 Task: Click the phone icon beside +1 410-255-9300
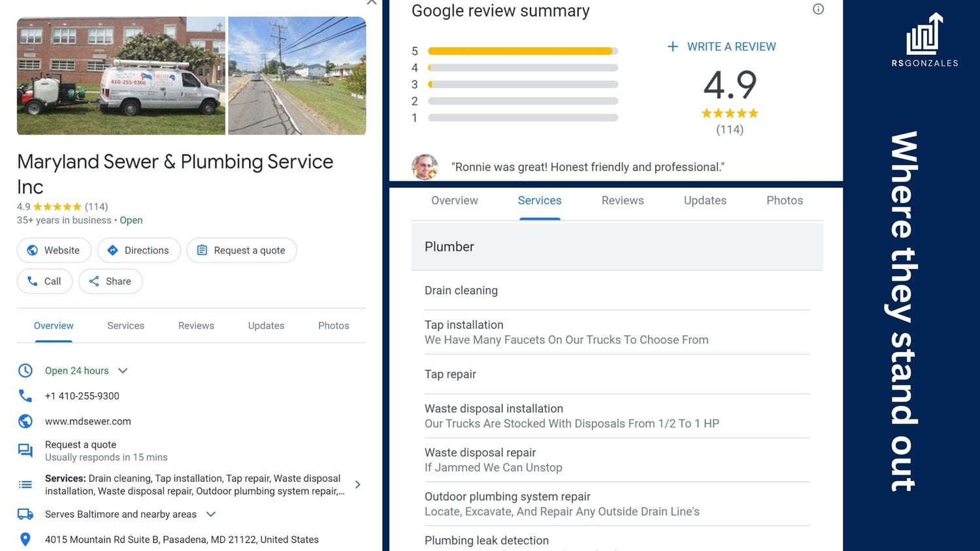[25, 396]
